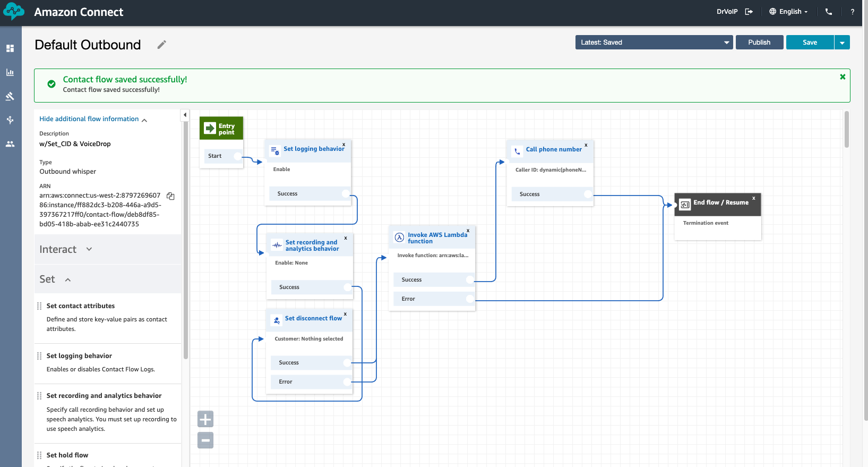
Task: Click the canvas vertical scrollbar
Action: click(x=847, y=129)
